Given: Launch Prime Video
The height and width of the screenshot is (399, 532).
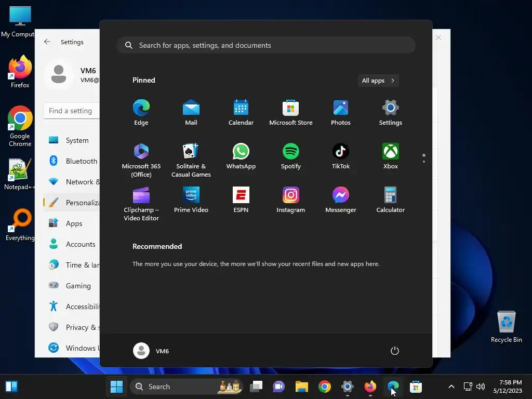Looking at the screenshot, I should 191,200.
